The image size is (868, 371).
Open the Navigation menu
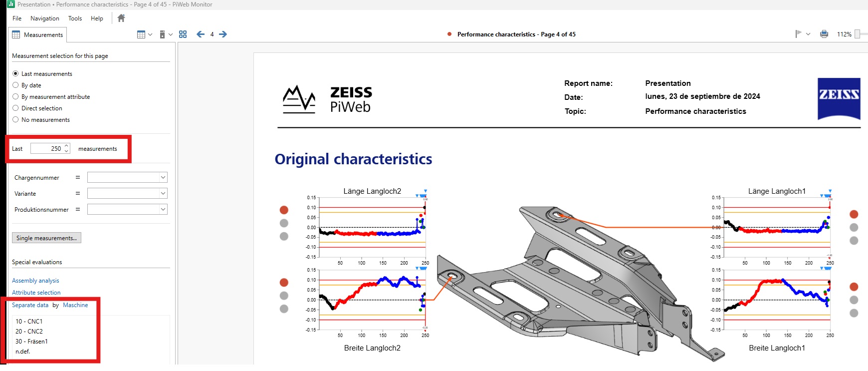[x=44, y=18]
